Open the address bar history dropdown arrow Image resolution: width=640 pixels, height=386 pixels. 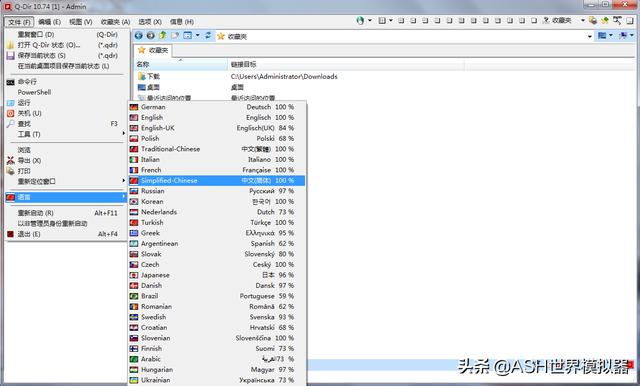point(589,36)
